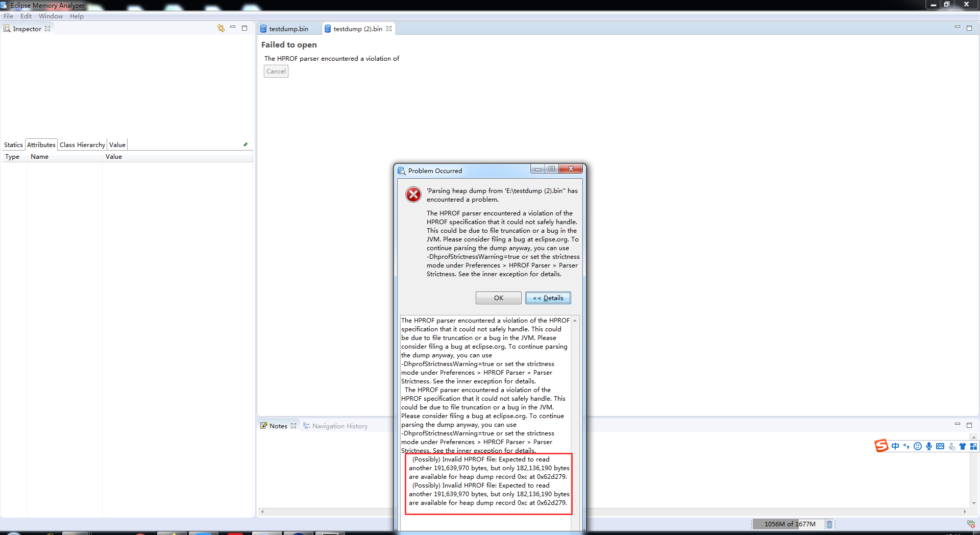This screenshot has width=980, height=535.
Task: Pin the Attributes view using the pin icon
Action: pyautogui.click(x=246, y=144)
